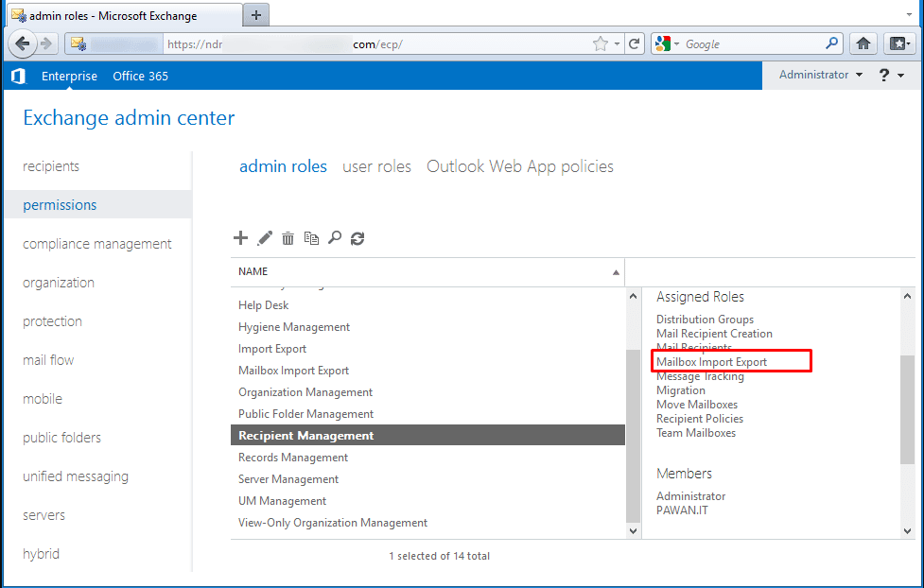Select the Import Export role group
Viewport: 924px width, 588px height.
click(427, 349)
